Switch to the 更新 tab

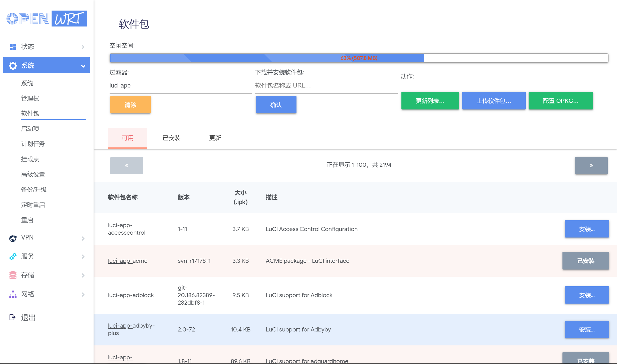tap(215, 138)
